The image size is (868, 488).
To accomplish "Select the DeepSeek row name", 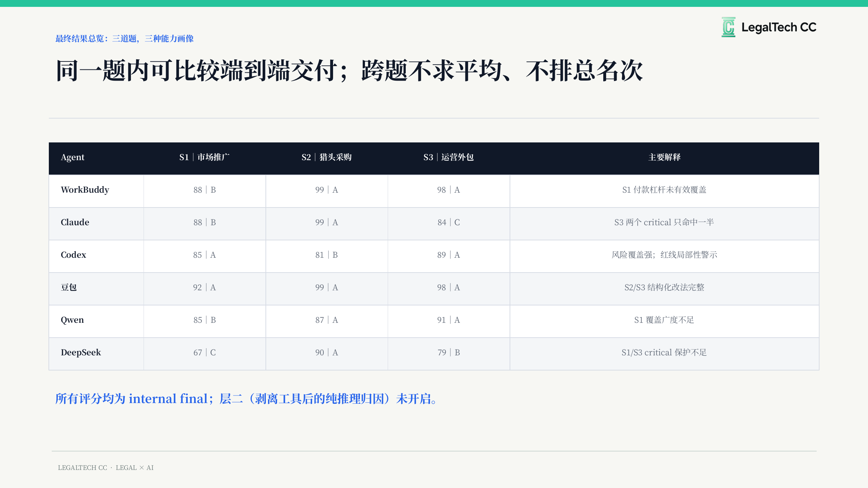I will (x=81, y=352).
